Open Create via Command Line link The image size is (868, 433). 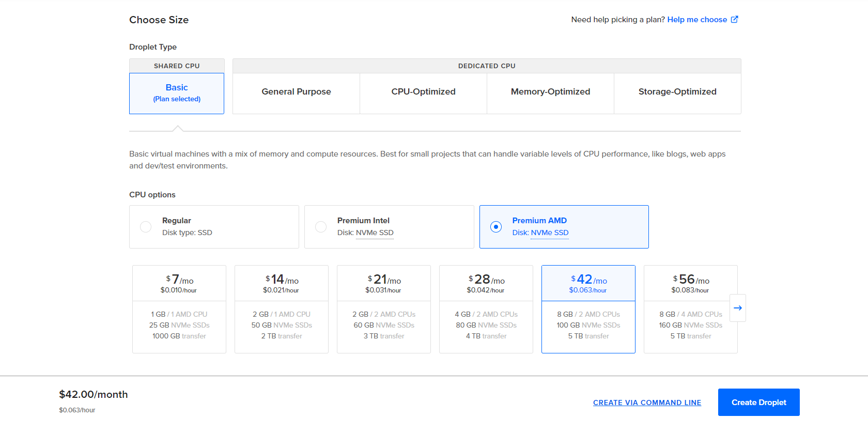pos(647,403)
